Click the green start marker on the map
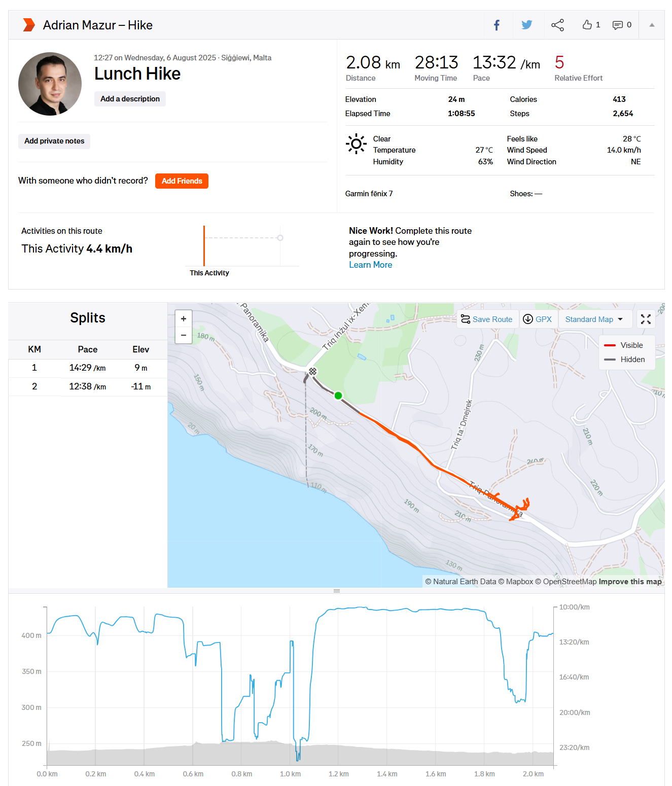Viewport: 672px width, 786px height. point(338,395)
